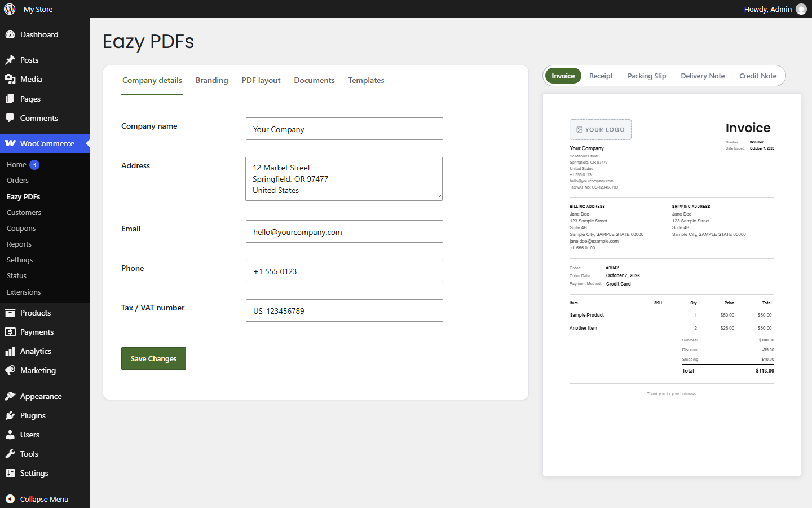Click the Payments dollar icon
This screenshot has height=508, width=812.
tap(10, 332)
